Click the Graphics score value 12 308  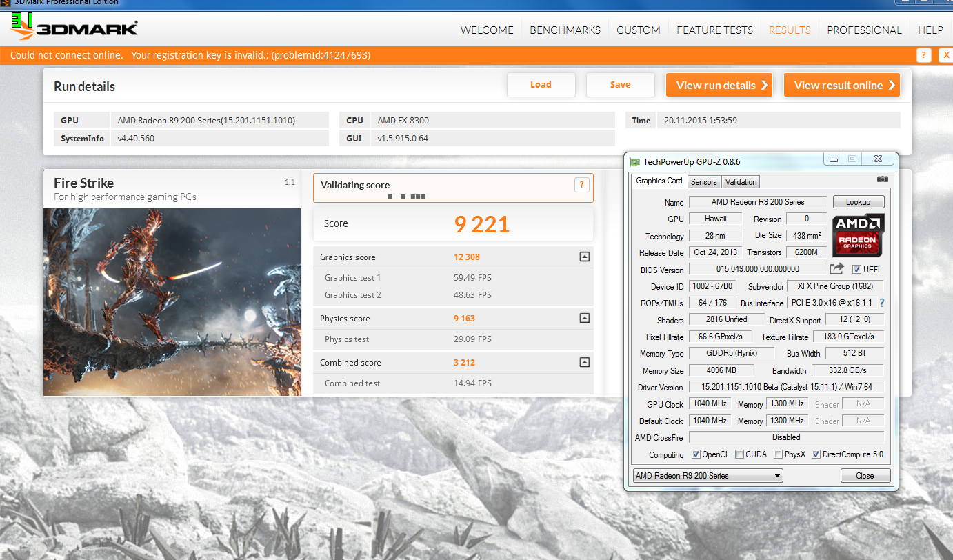coord(467,257)
